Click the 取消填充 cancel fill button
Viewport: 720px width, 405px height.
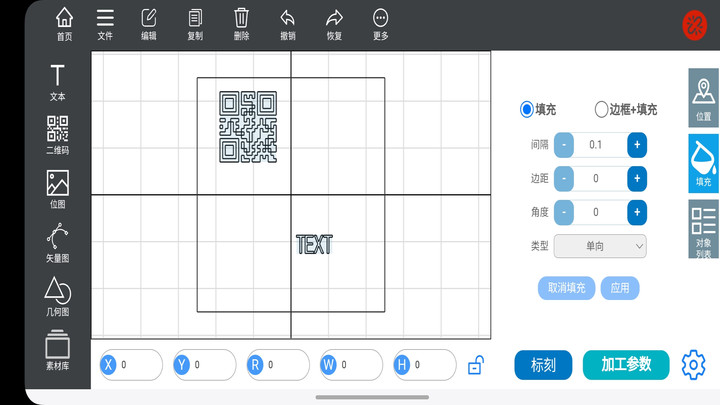tap(567, 288)
